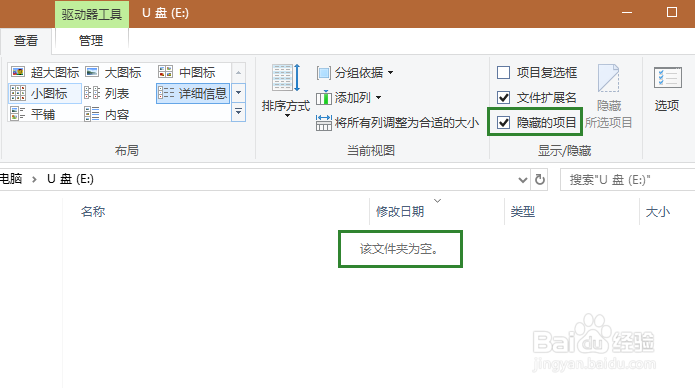Sort by Date modified (修改日期) column
This screenshot has width=695, height=388.
(x=437, y=212)
